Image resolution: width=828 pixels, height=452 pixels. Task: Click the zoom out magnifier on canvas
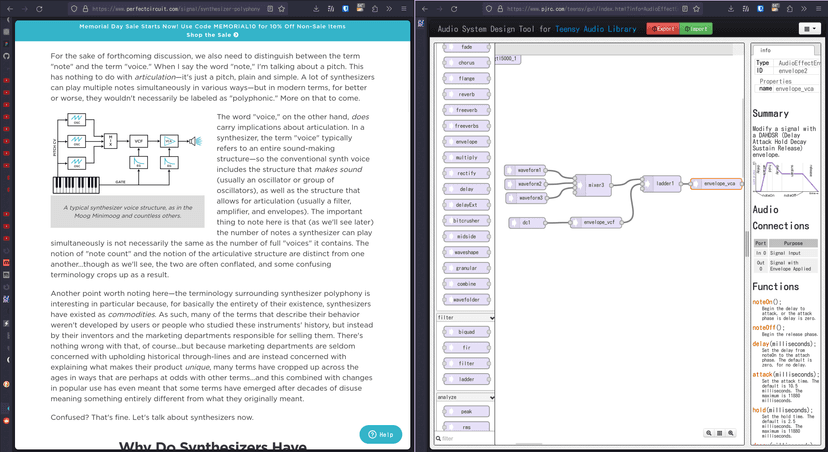[x=709, y=433]
